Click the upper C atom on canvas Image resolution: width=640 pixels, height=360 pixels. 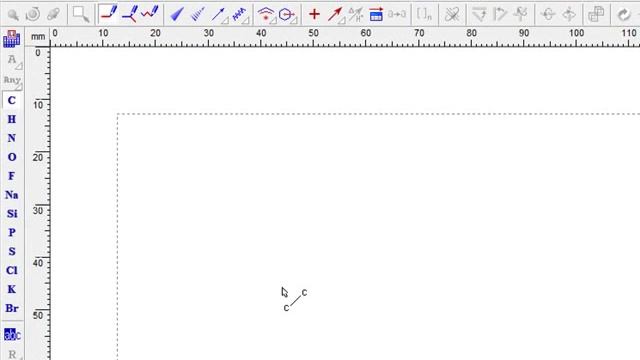point(304,293)
